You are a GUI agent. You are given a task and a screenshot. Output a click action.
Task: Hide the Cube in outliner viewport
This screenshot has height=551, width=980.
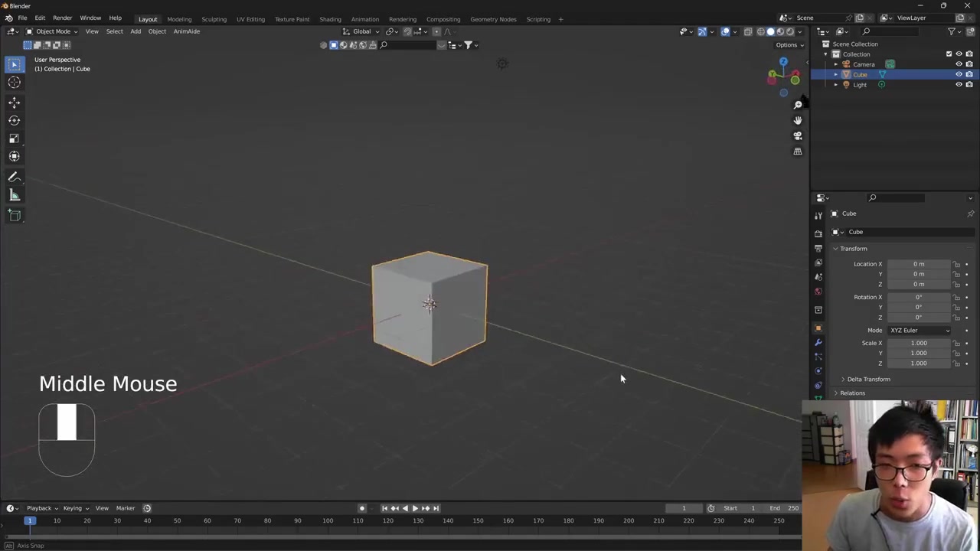click(x=959, y=74)
